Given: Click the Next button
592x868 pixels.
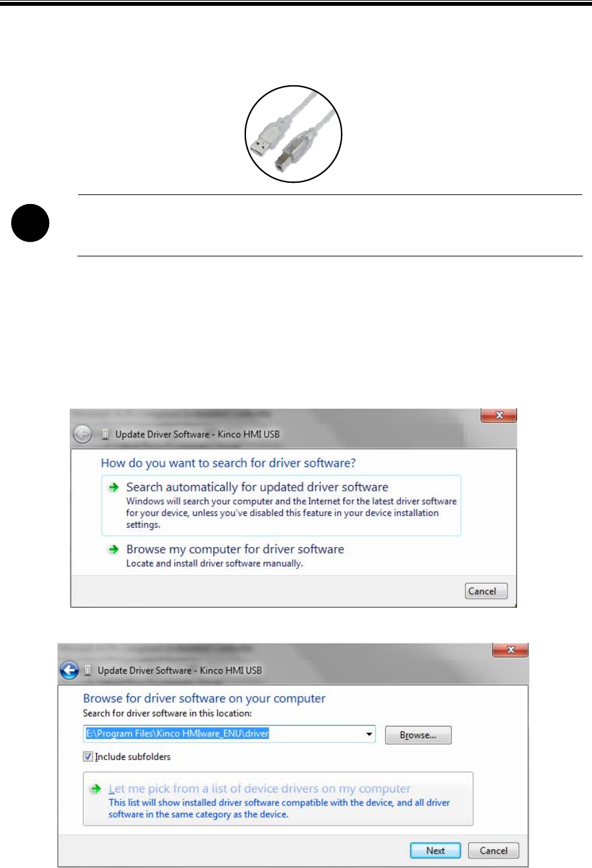Looking at the screenshot, I should click(x=435, y=851).
